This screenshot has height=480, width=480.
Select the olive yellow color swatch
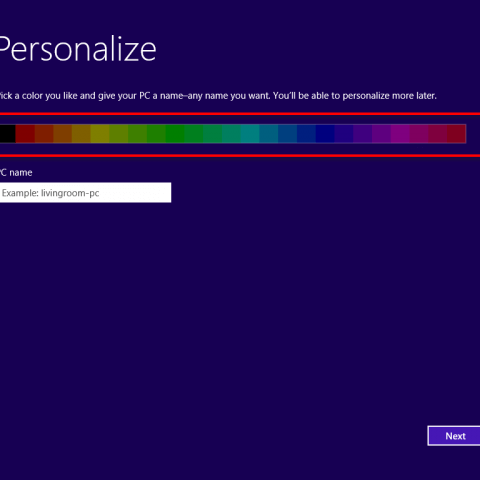tap(100, 134)
